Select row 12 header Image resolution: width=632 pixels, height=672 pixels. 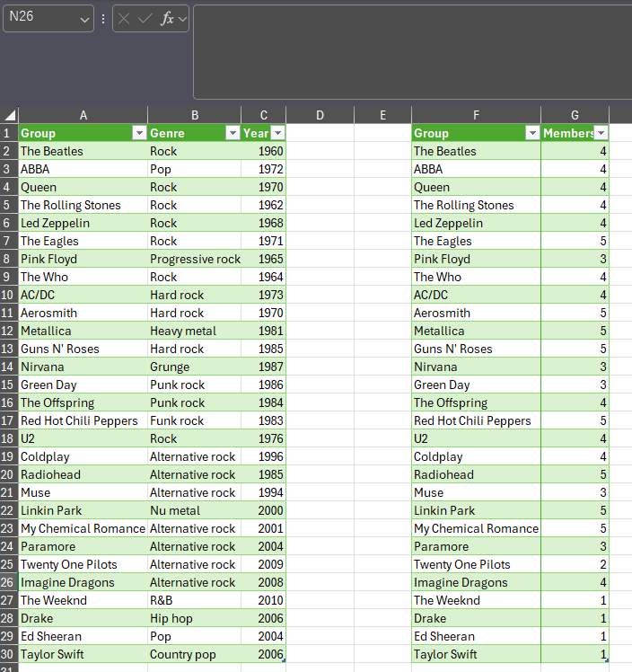coord(9,331)
